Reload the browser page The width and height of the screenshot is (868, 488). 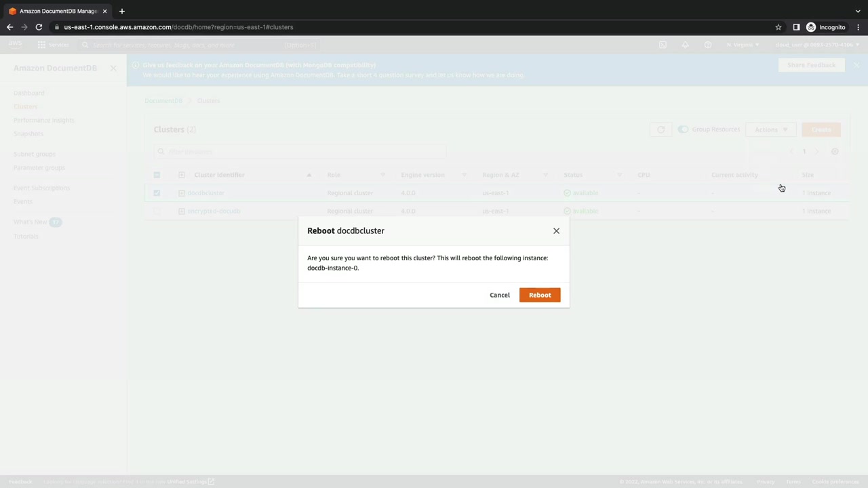pos(39,27)
